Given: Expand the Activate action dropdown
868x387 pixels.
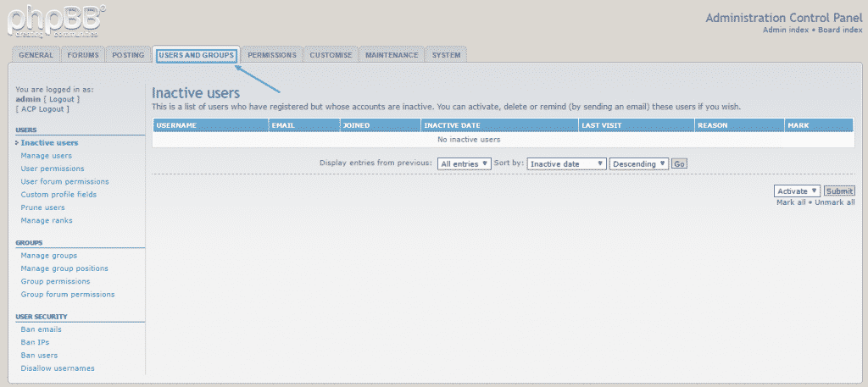Looking at the screenshot, I should point(797,191).
